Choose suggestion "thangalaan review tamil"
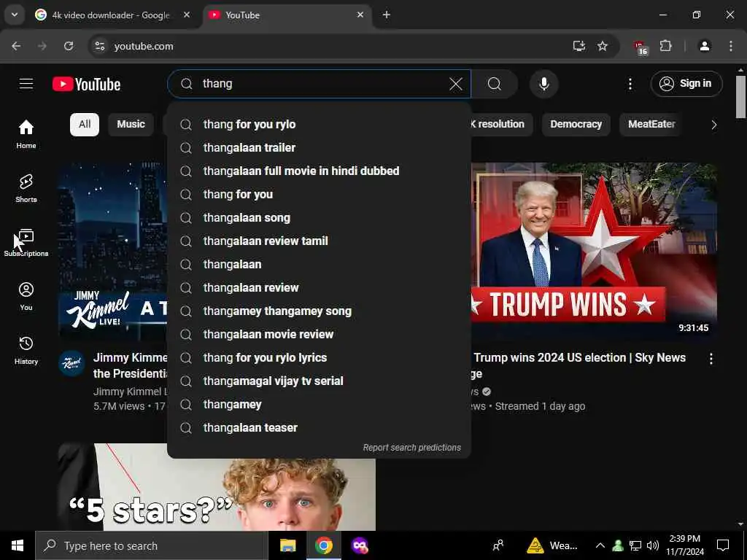 point(320,241)
